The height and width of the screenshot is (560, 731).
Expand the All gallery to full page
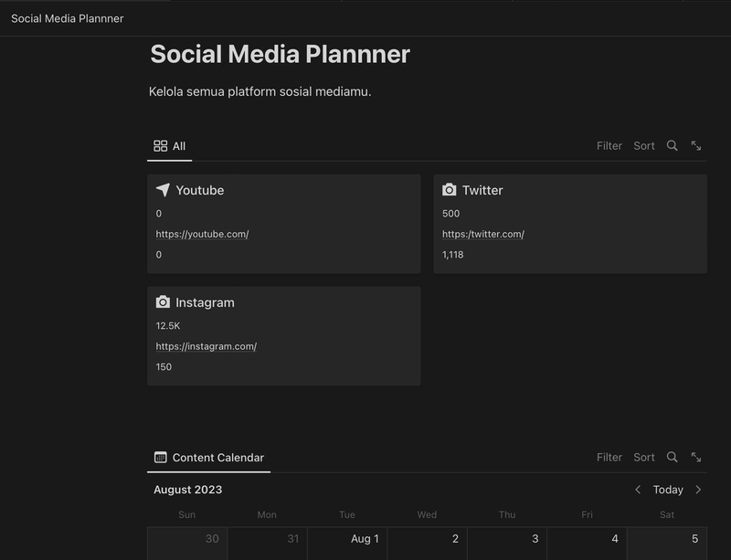pyautogui.click(x=696, y=145)
